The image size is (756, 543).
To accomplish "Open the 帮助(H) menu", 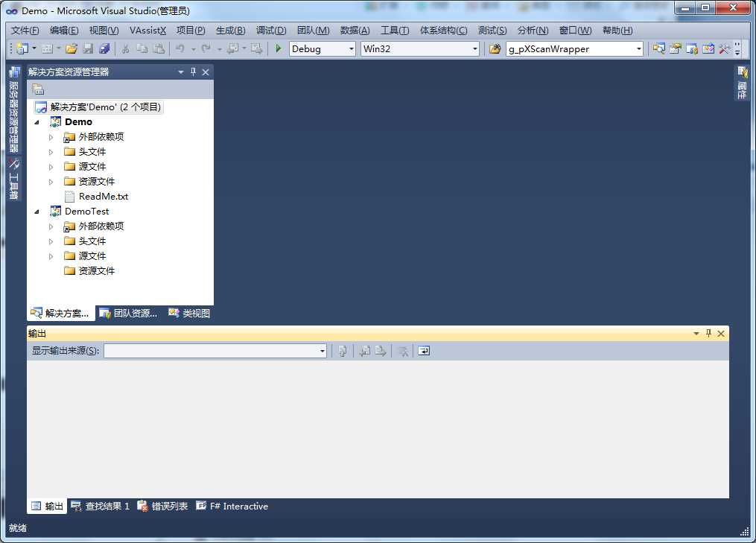I will click(617, 31).
